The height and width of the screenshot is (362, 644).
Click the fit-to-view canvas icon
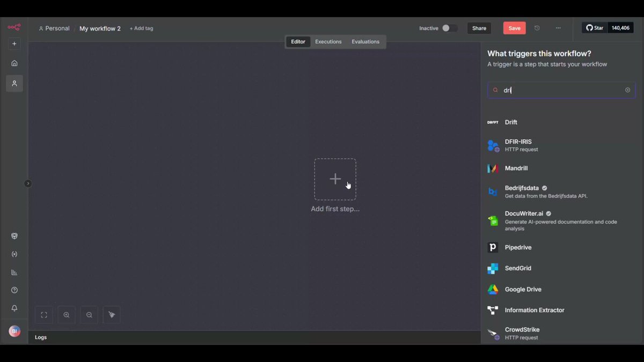[44, 315]
